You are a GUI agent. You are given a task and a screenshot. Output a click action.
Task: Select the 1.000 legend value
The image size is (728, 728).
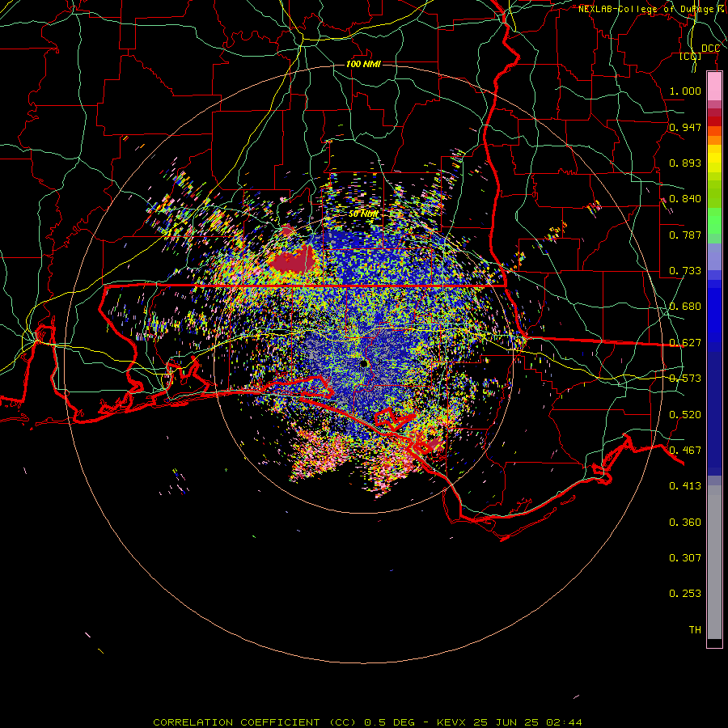click(685, 91)
